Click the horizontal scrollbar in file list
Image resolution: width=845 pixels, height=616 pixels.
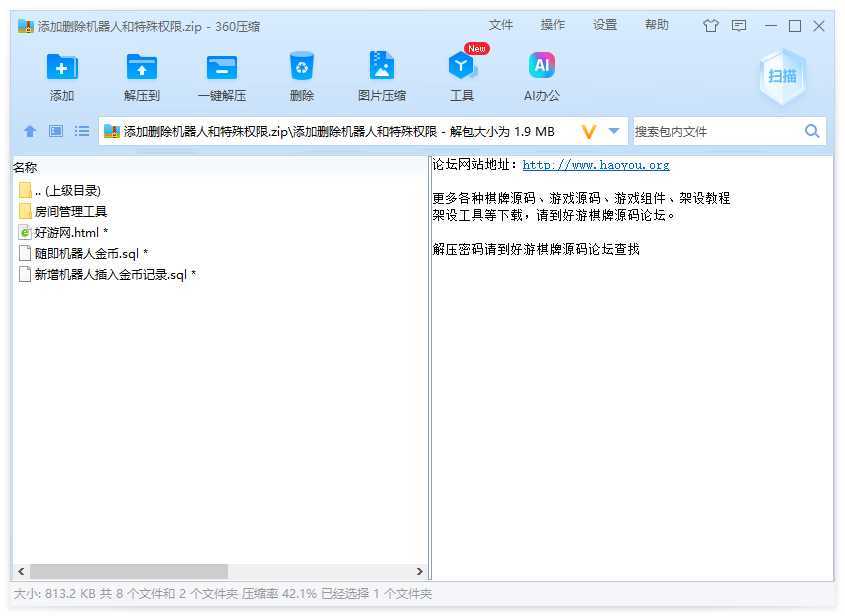128,572
